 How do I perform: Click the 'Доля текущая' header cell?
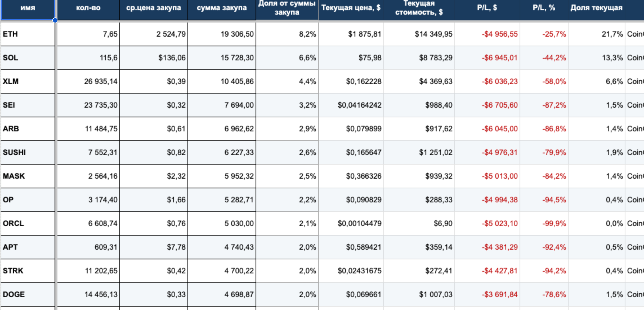point(597,10)
